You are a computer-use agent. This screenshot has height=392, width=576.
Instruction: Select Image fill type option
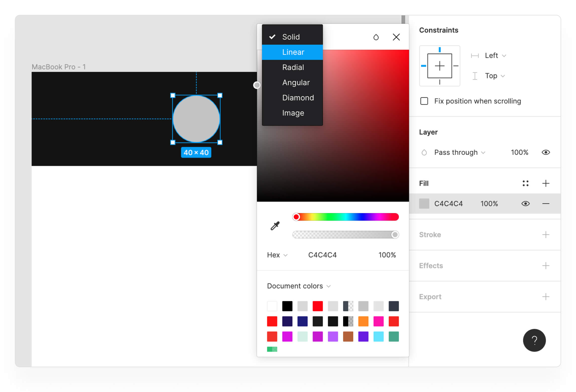tap(293, 113)
